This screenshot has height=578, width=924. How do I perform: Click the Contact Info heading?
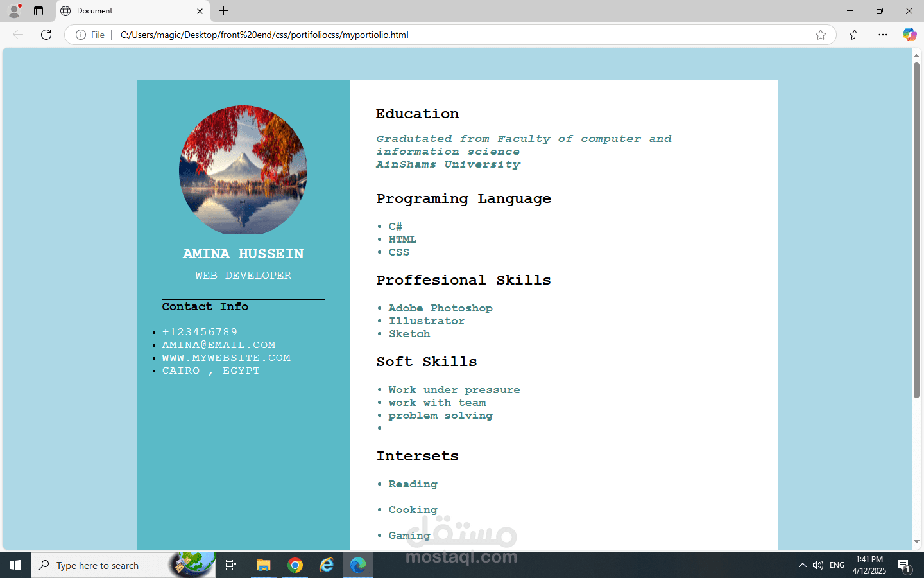[x=205, y=307]
